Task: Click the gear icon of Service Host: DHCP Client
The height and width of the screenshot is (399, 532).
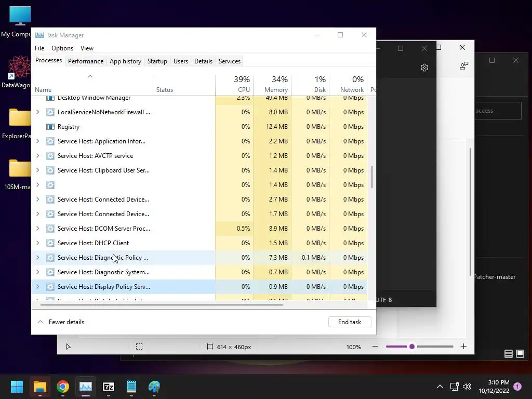Action: click(x=50, y=243)
